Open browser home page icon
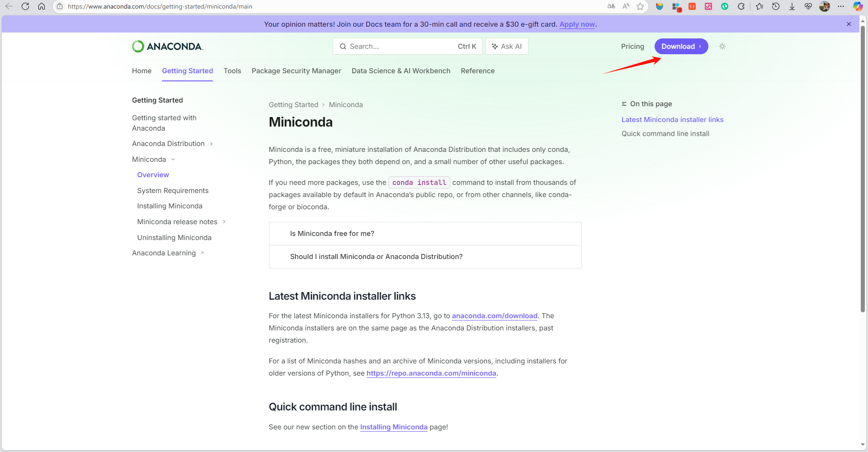 pyautogui.click(x=42, y=6)
